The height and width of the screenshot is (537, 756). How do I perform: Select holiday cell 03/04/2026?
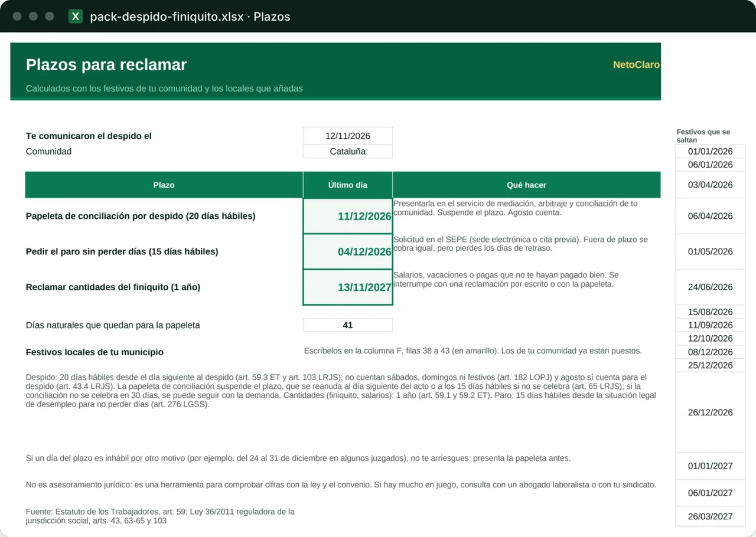point(710,185)
